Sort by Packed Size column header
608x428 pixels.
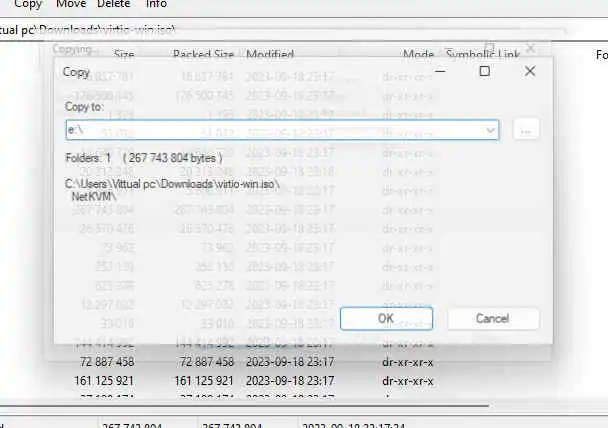tap(203, 54)
